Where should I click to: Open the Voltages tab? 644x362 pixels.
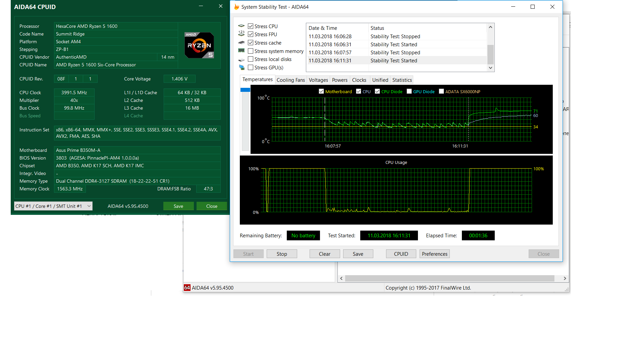[318, 80]
